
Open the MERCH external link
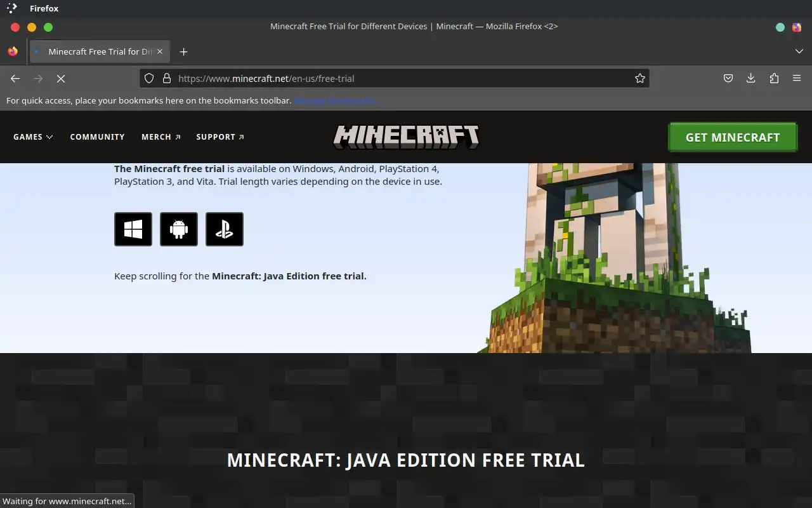click(161, 137)
